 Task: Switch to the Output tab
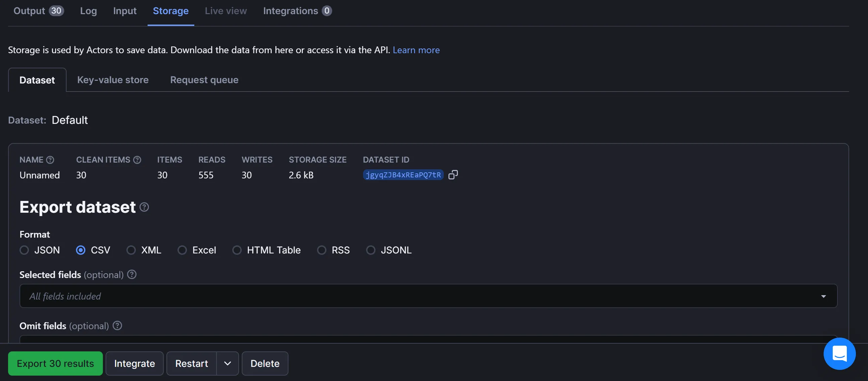pos(38,11)
